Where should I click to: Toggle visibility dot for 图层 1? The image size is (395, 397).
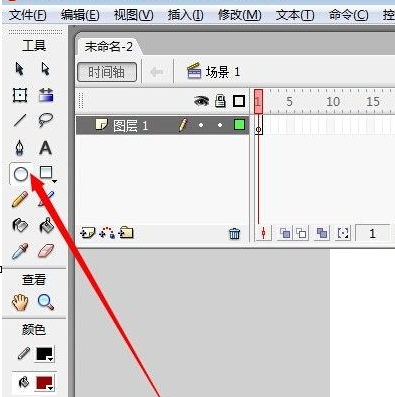point(201,125)
